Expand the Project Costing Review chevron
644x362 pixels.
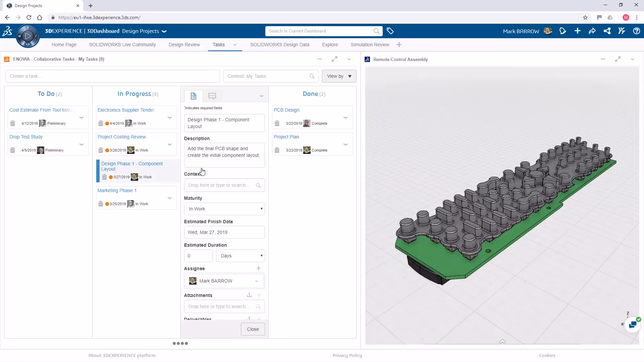point(170,144)
